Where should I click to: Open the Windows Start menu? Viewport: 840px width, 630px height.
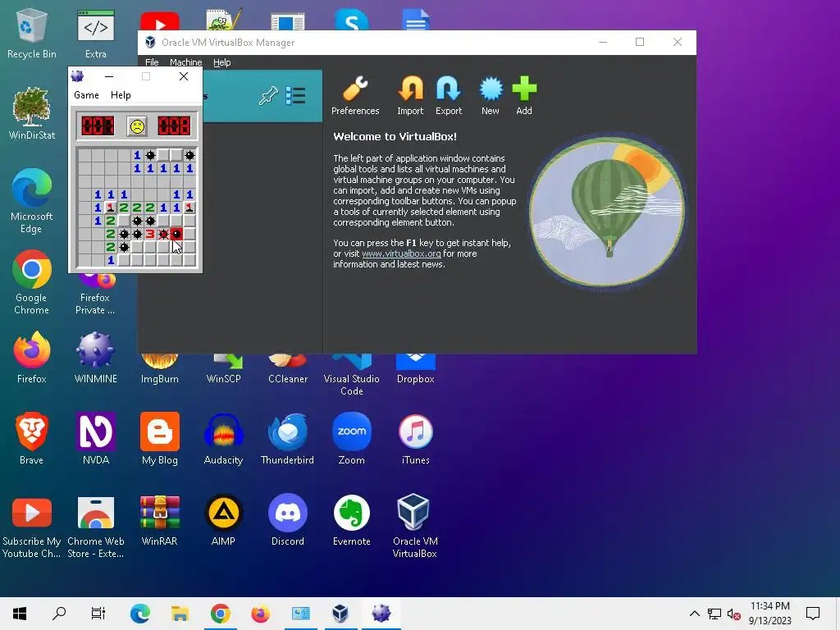(x=20, y=614)
